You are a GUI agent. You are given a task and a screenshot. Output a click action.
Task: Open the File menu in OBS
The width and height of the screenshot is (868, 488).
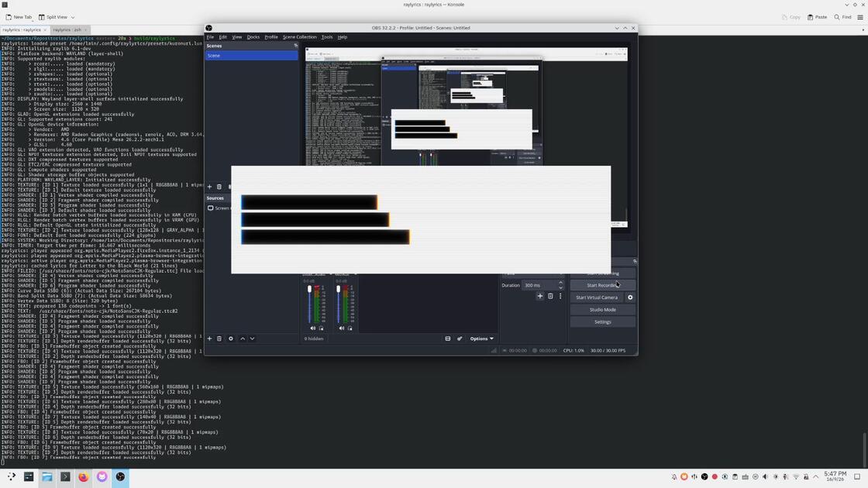coord(210,37)
